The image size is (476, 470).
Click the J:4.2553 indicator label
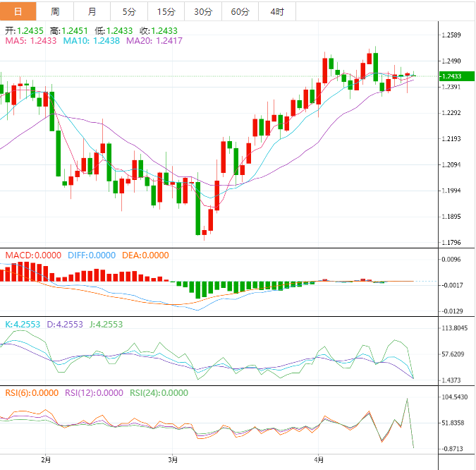coord(106,325)
